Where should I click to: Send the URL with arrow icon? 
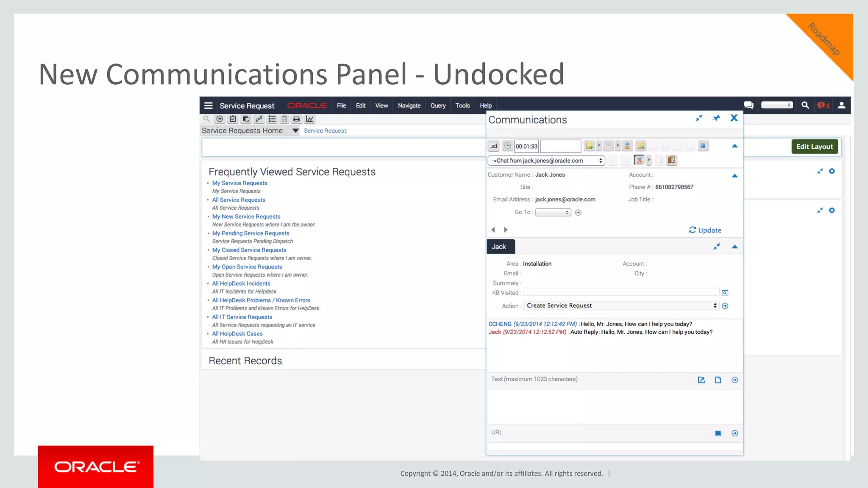[x=734, y=433]
